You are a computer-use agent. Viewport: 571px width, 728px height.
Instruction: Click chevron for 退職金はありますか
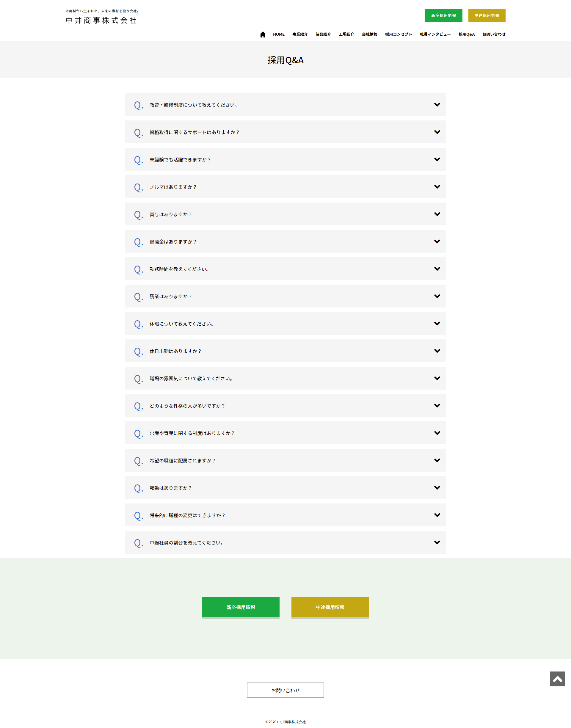click(437, 241)
